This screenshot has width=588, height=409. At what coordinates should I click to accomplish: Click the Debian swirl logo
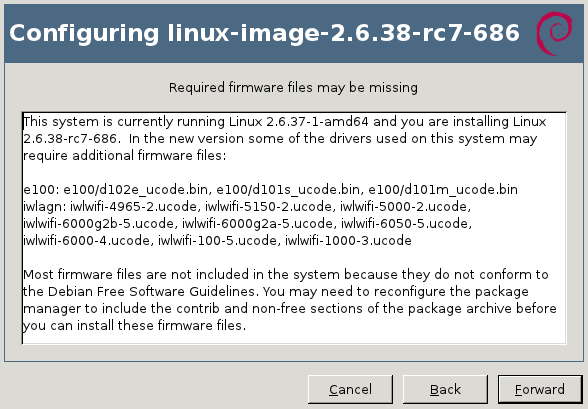554,33
